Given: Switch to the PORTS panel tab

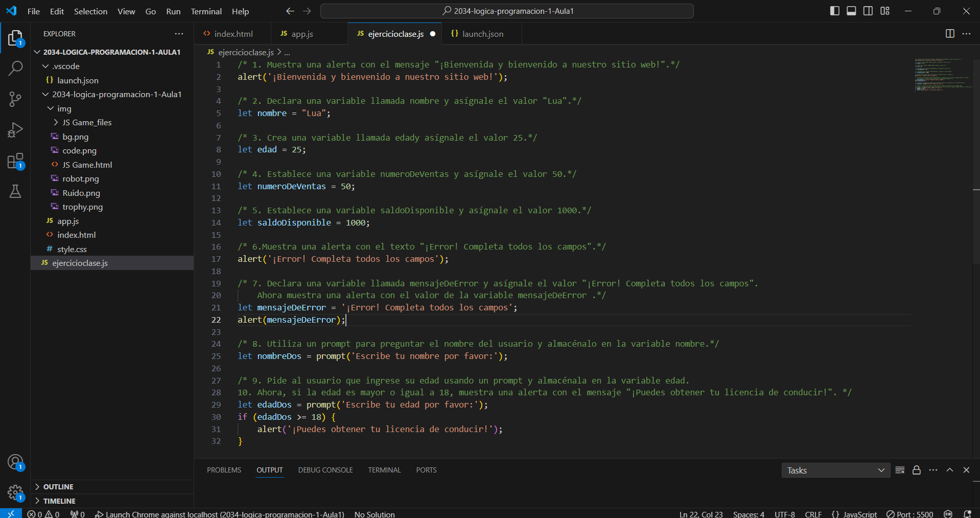Looking at the screenshot, I should pyautogui.click(x=426, y=470).
